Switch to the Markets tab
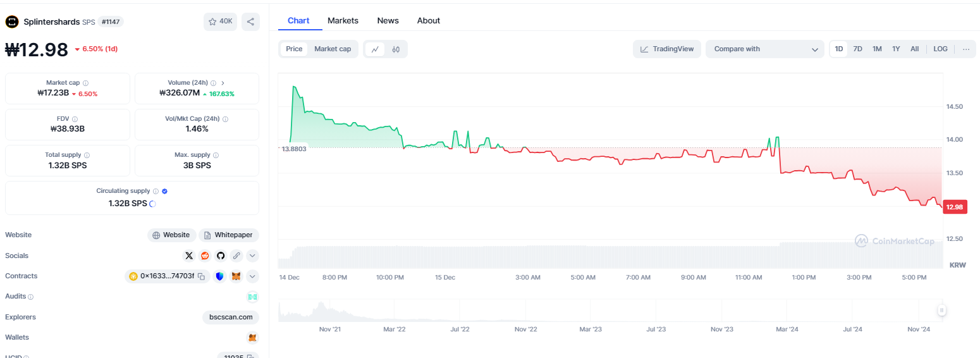 click(x=343, y=20)
